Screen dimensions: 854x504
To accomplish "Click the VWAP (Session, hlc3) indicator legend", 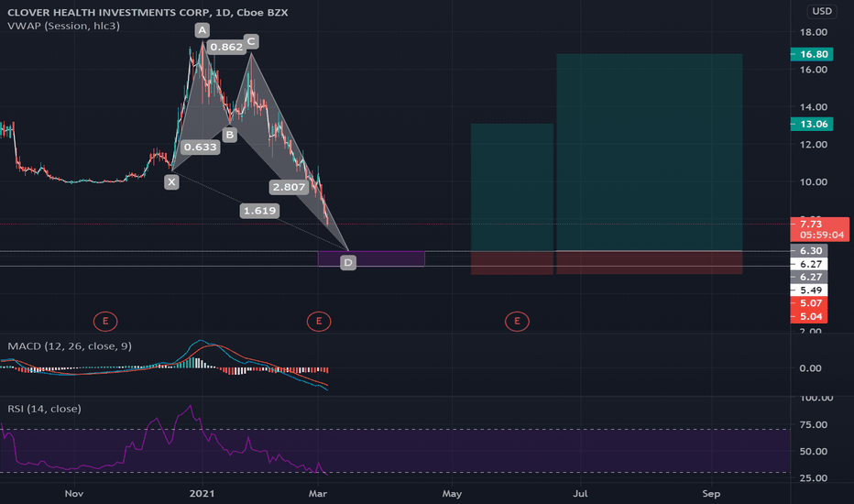I will click(x=64, y=26).
